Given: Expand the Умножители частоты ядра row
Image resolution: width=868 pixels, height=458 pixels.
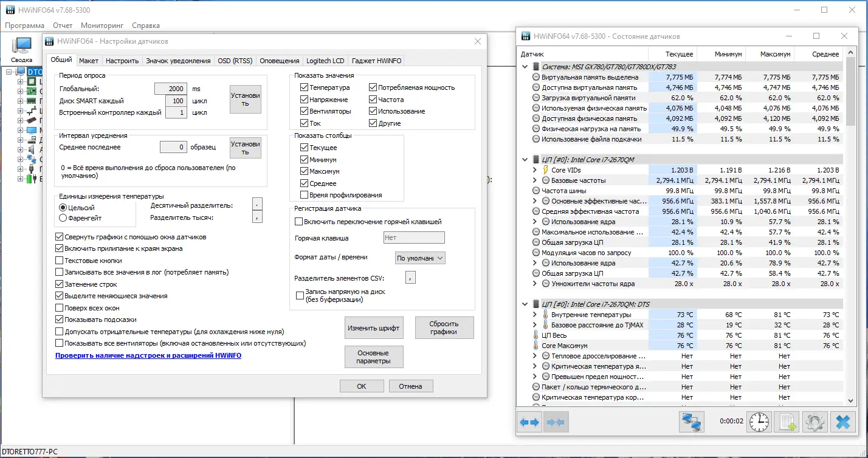Looking at the screenshot, I should [535, 284].
